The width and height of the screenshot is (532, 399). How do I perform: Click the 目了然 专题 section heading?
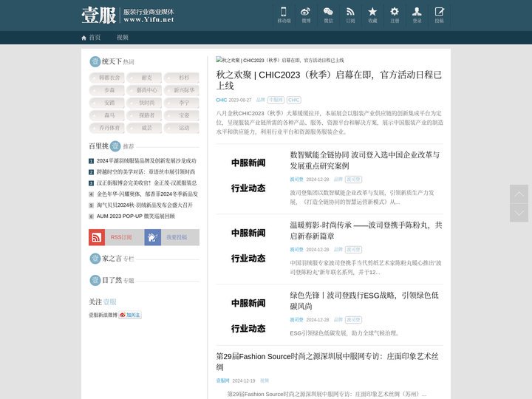tap(112, 280)
